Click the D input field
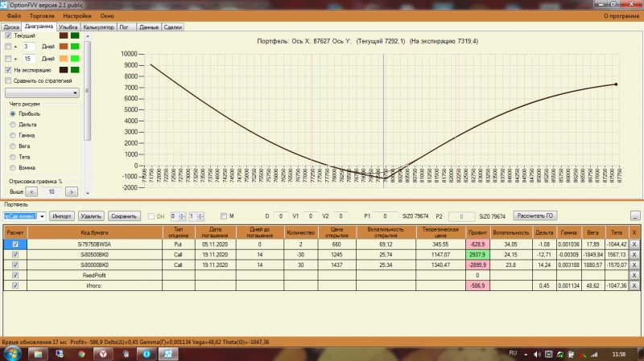644x361 pixels. (x=281, y=216)
